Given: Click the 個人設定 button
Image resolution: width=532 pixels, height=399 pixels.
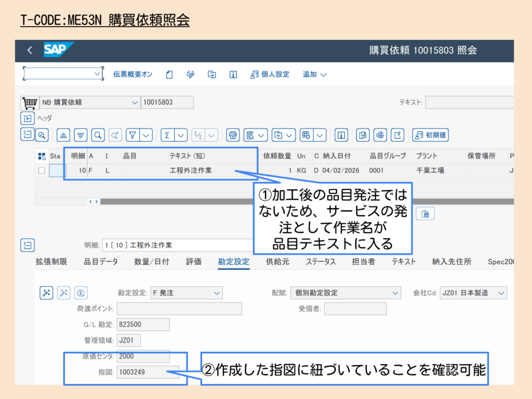Looking at the screenshot, I should pos(270,74).
